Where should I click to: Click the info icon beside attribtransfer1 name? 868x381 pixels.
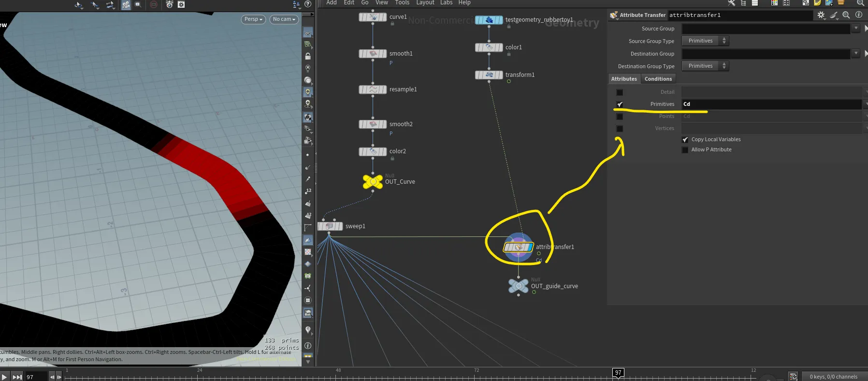pyautogui.click(x=859, y=15)
